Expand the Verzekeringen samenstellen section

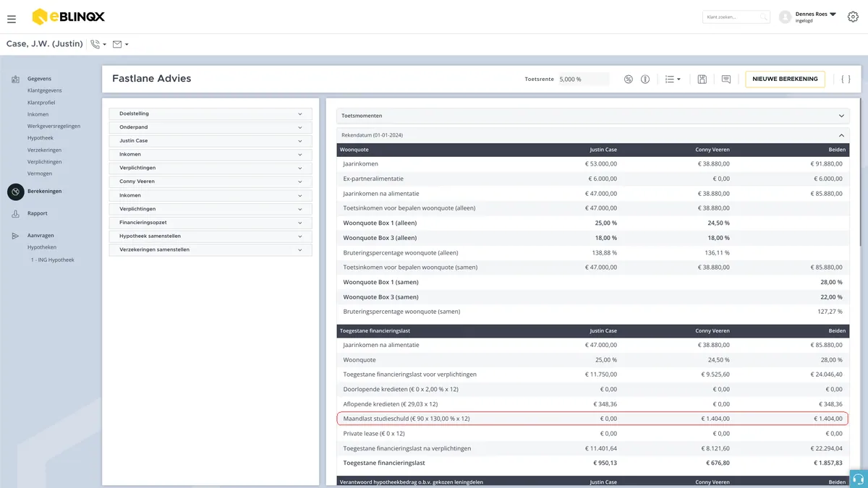[210, 250]
